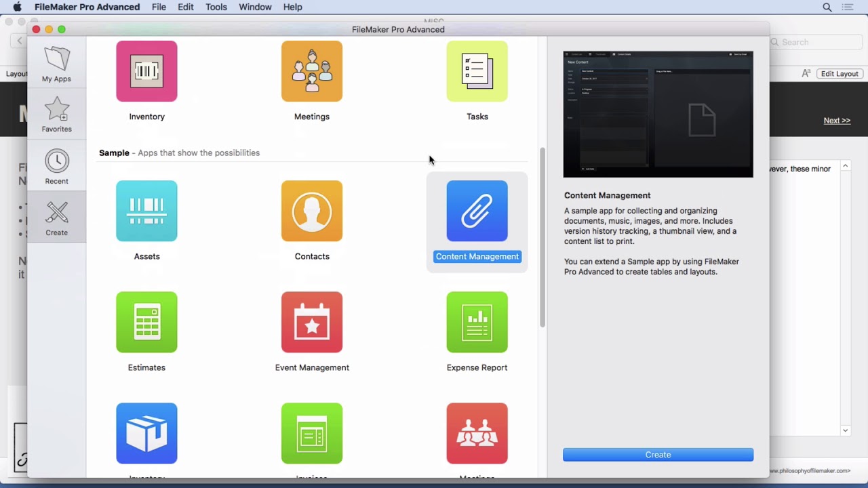Click the Estimates label

click(146, 367)
